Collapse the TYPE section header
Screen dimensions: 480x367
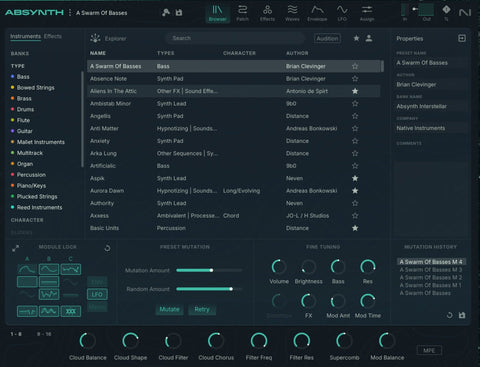click(18, 66)
